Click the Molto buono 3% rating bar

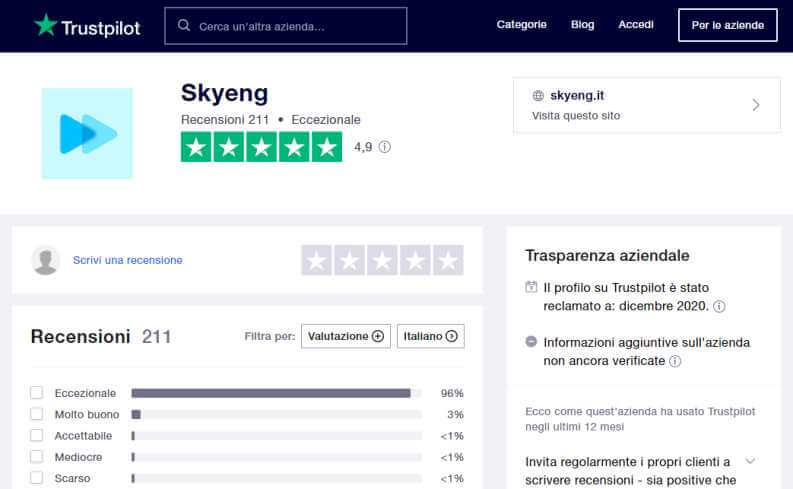point(276,415)
